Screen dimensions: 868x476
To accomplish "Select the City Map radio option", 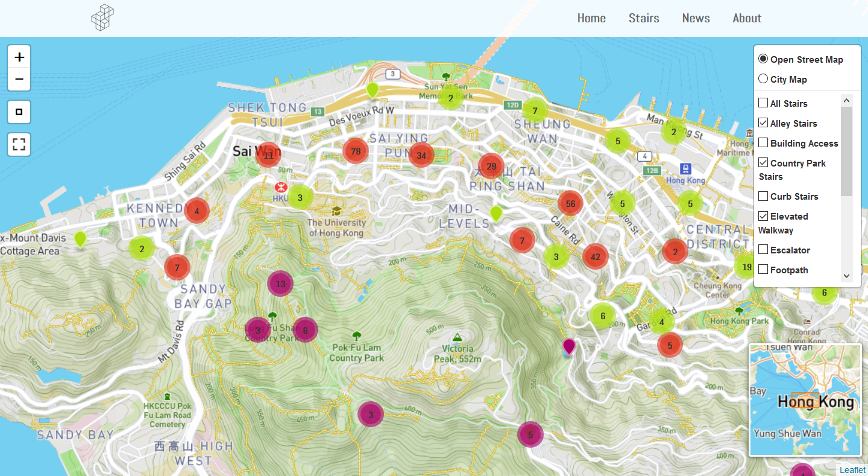I will click(x=763, y=79).
